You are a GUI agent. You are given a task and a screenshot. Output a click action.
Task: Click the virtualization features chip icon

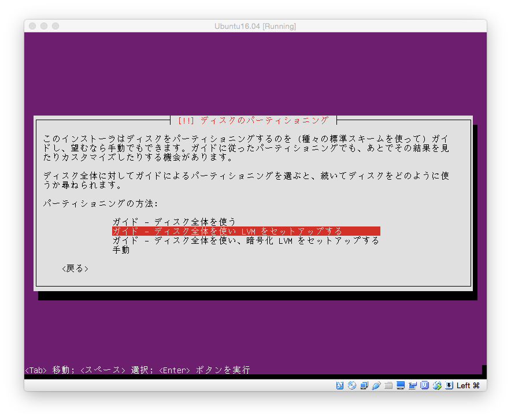coord(424,385)
